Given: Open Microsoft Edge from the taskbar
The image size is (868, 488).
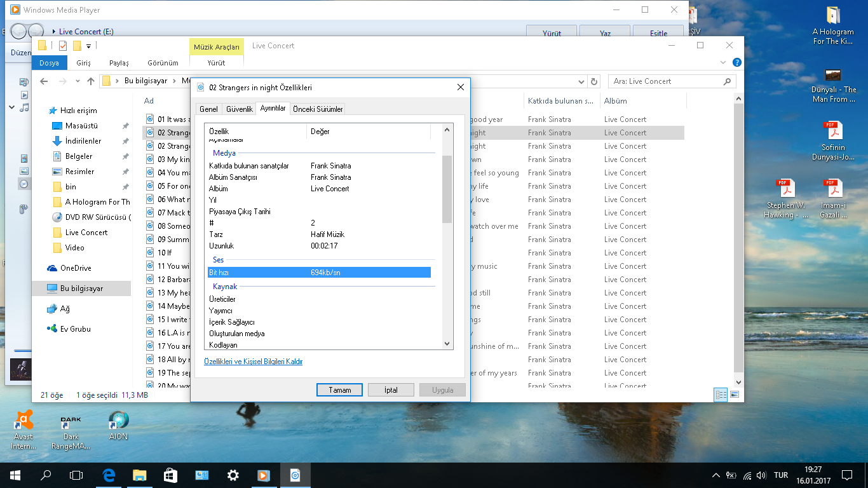Looking at the screenshot, I should 109,475.
